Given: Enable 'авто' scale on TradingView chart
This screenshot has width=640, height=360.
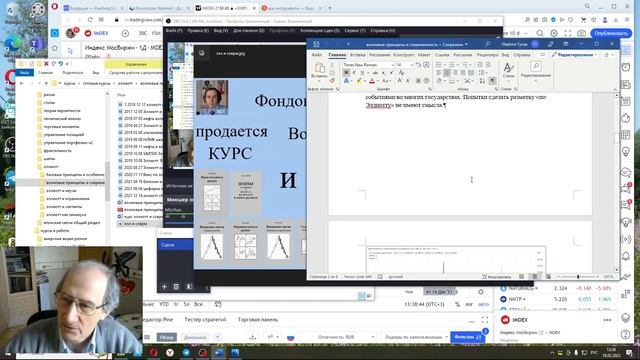Looking at the screenshot, I should click(483, 304).
